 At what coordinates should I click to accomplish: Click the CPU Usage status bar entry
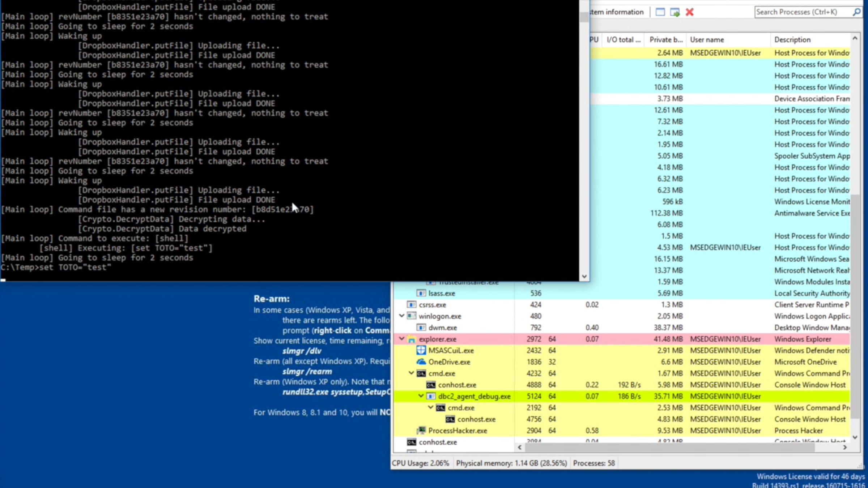tap(420, 463)
